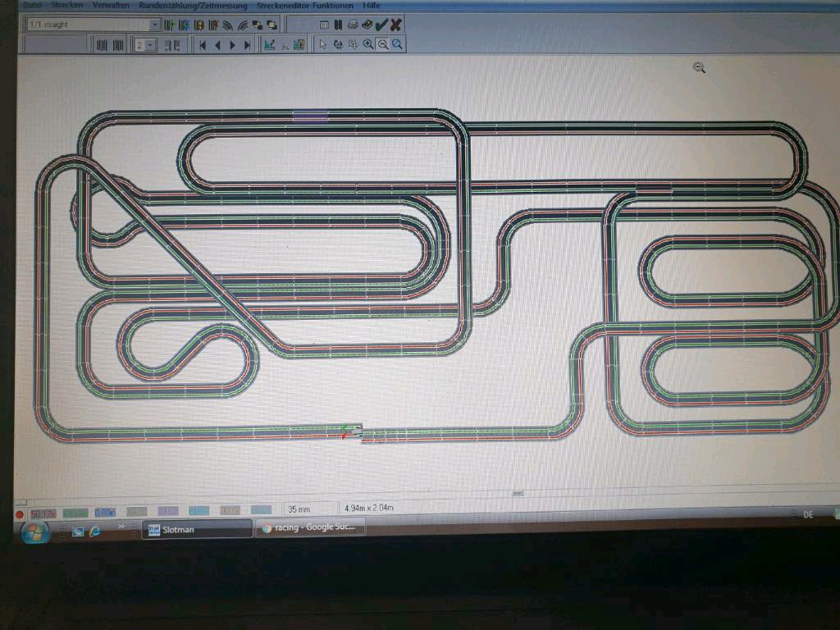Expand the taskbar quick launch chevron
The image size is (840, 630).
(x=121, y=527)
